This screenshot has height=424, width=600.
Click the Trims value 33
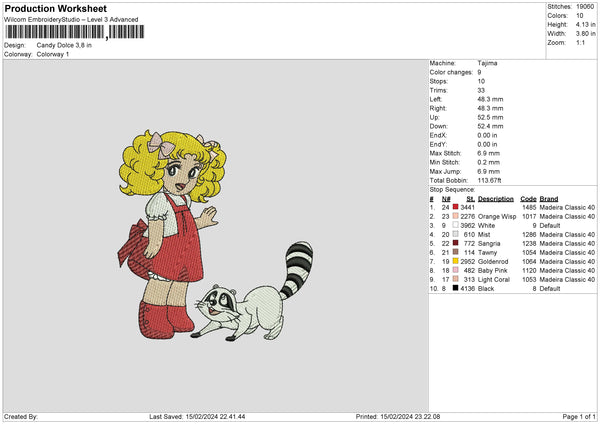click(481, 90)
